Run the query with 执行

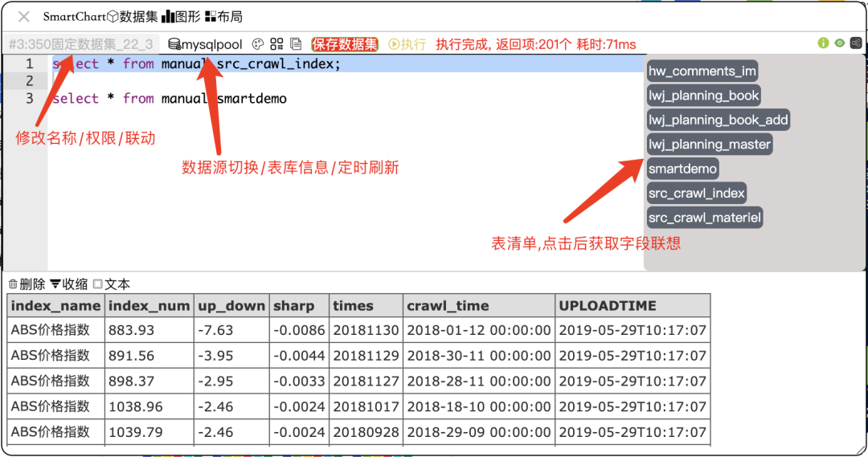[x=407, y=44]
